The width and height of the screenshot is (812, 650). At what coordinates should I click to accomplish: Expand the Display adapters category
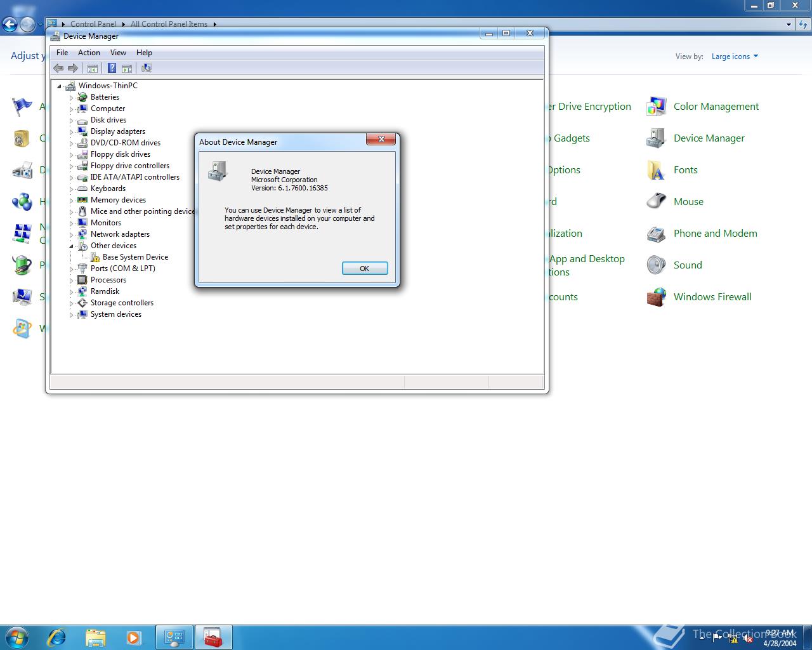(x=71, y=132)
